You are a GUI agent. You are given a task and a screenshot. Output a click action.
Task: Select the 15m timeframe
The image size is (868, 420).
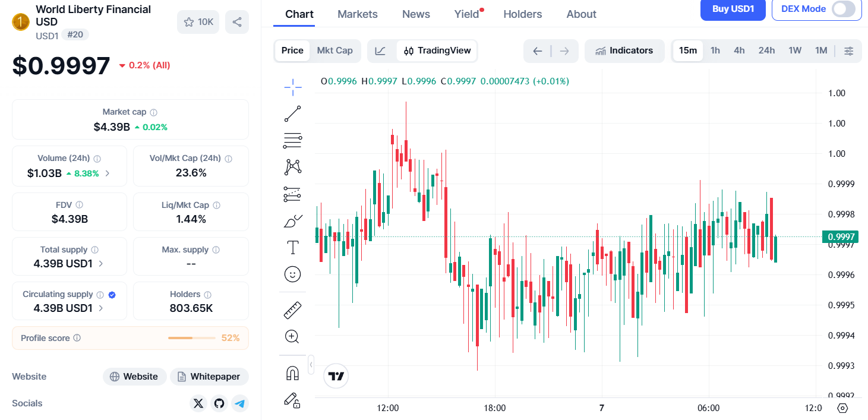pyautogui.click(x=688, y=50)
